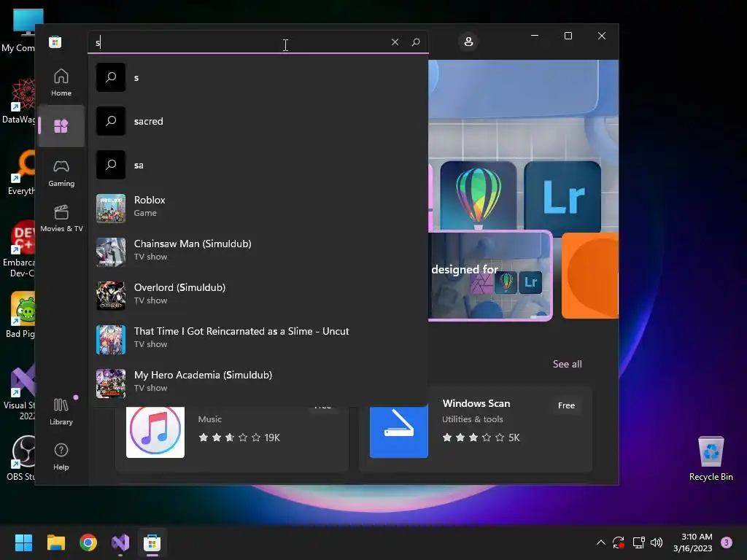The width and height of the screenshot is (747, 560).
Task: Click Free button on Windows Scan
Action: (x=566, y=405)
